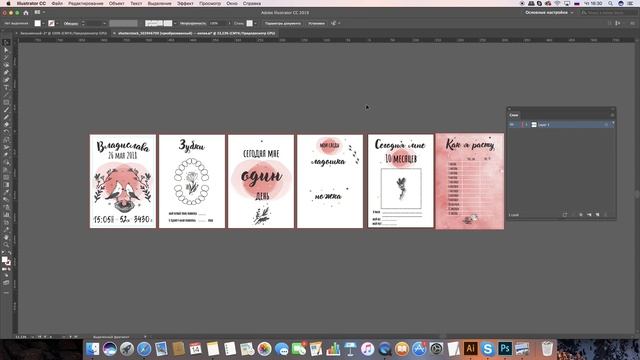Screen dimensions: 640x360
Task: Open stroke color dropdown in control bar
Action: pos(57,23)
